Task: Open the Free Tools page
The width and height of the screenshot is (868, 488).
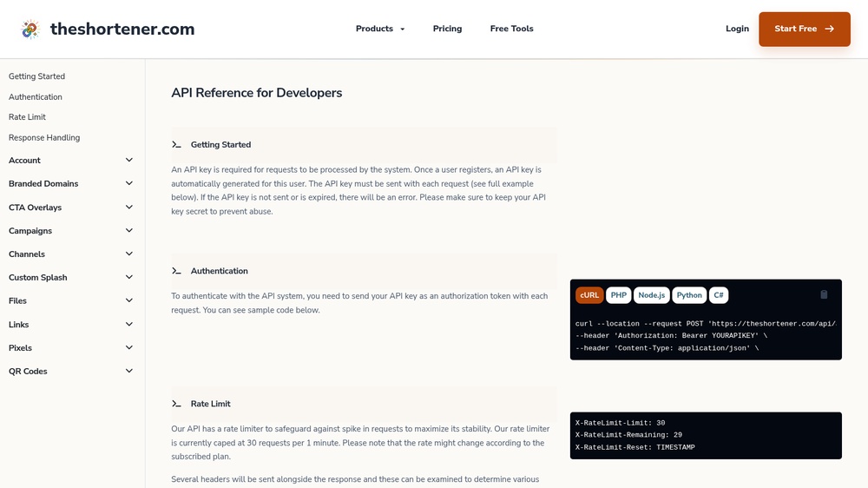Action: coord(511,29)
